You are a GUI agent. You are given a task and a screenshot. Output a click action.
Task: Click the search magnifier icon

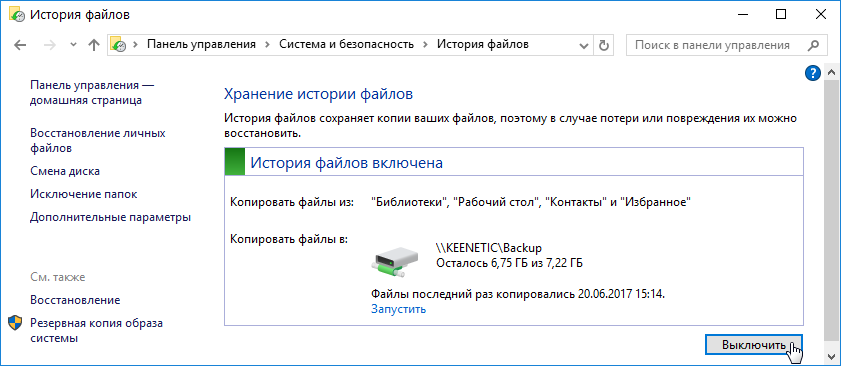(x=813, y=45)
